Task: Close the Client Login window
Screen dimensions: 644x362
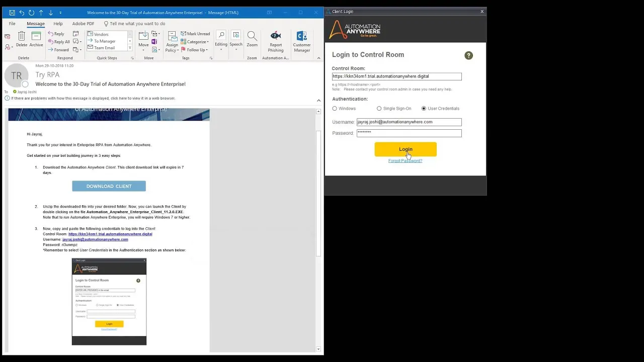Action: (482, 11)
